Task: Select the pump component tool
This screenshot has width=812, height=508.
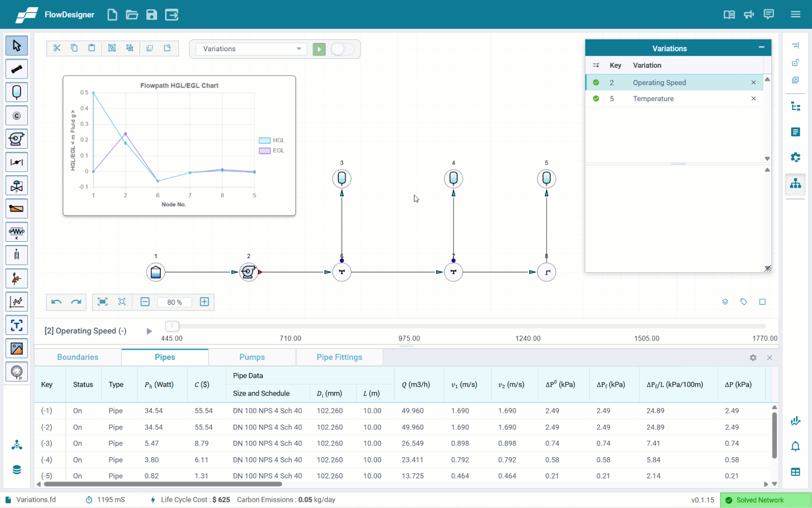Action: coord(16,139)
